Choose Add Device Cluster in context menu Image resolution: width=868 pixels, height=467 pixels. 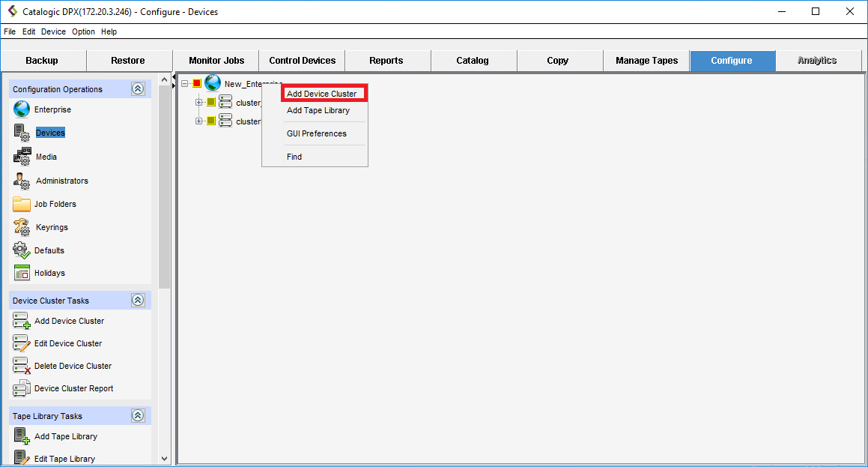pos(322,94)
